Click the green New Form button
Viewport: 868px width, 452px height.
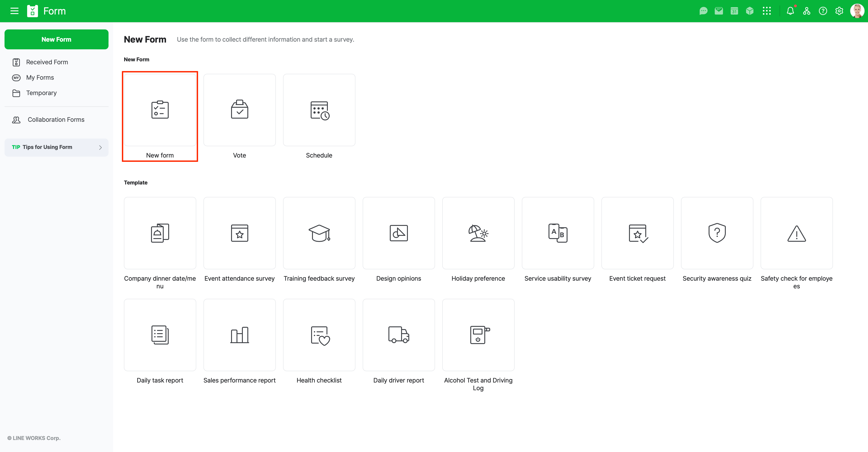click(x=56, y=39)
